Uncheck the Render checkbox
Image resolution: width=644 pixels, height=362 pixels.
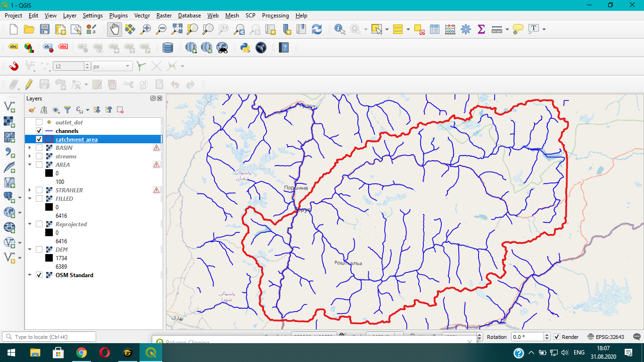tap(557, 337)
